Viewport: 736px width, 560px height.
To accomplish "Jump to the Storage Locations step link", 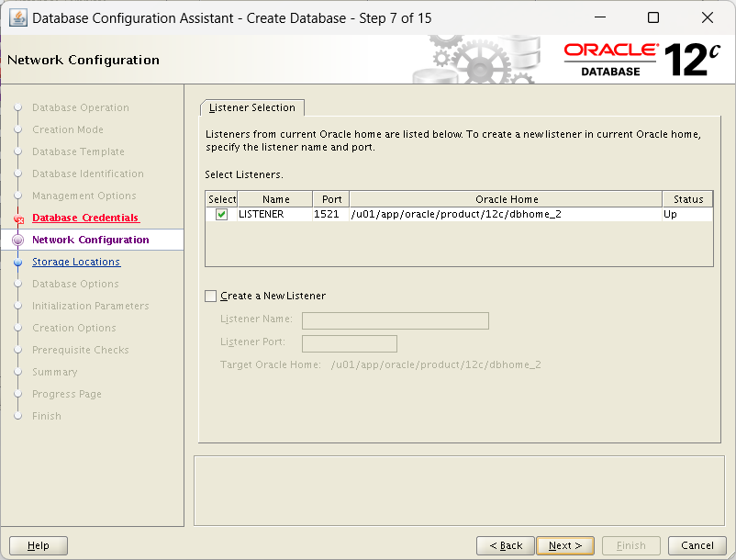I will (x=76, y=262).
